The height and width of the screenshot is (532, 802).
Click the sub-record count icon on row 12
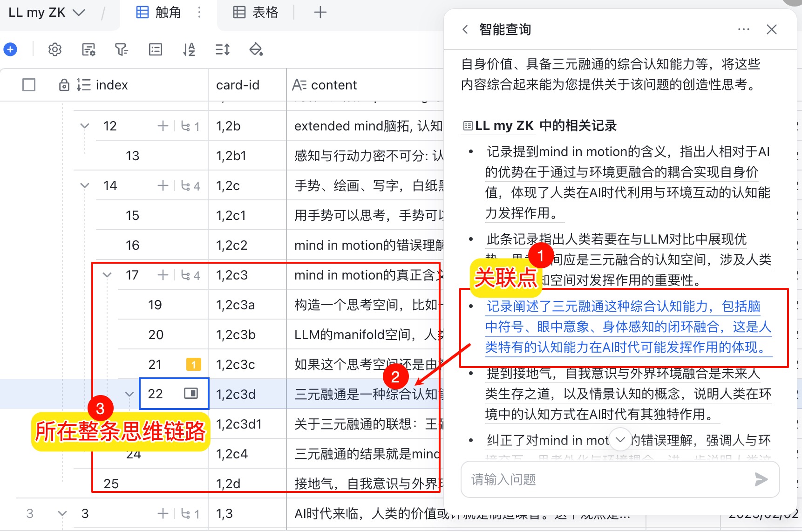point(190,126)
